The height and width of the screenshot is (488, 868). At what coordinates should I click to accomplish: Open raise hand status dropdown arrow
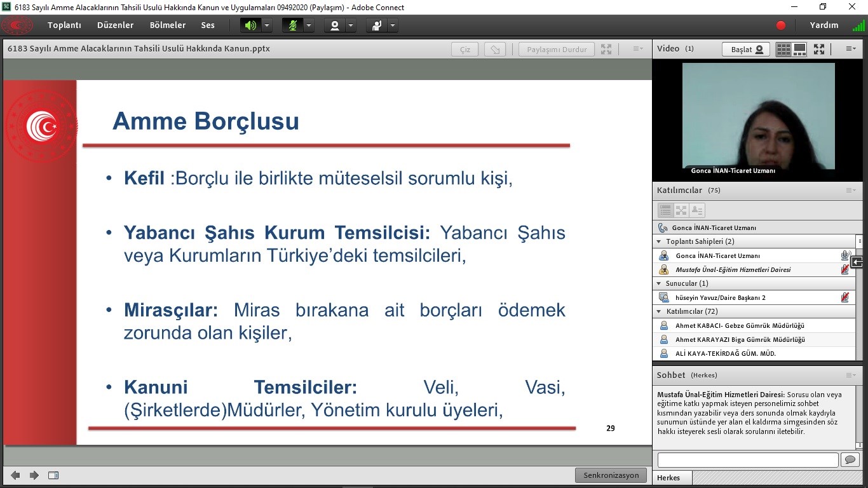(393, 25)
